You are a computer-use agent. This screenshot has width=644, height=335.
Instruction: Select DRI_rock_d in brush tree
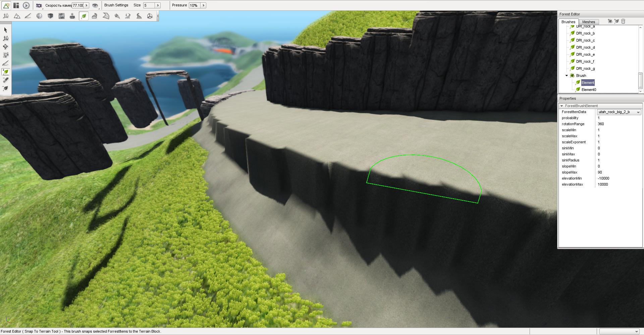(585, 47)
